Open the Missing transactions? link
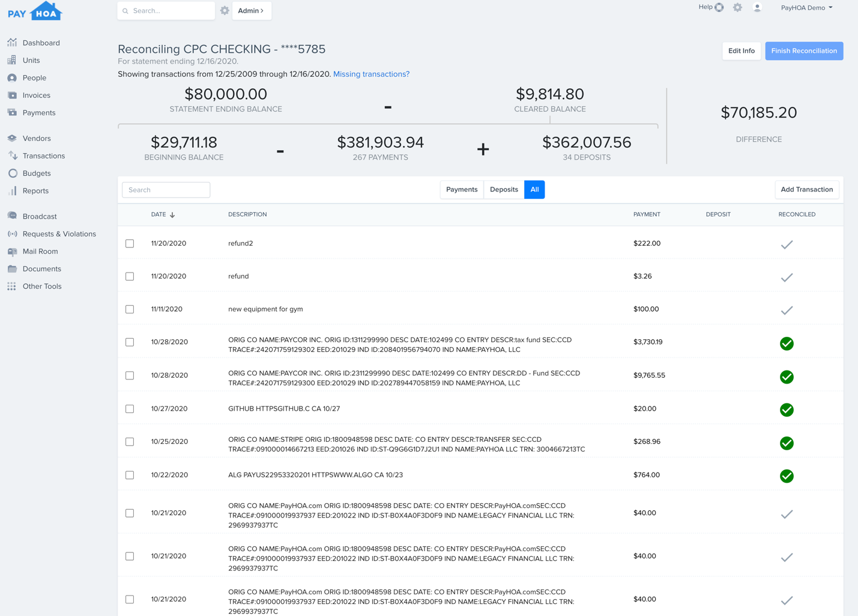 point(371,74)
